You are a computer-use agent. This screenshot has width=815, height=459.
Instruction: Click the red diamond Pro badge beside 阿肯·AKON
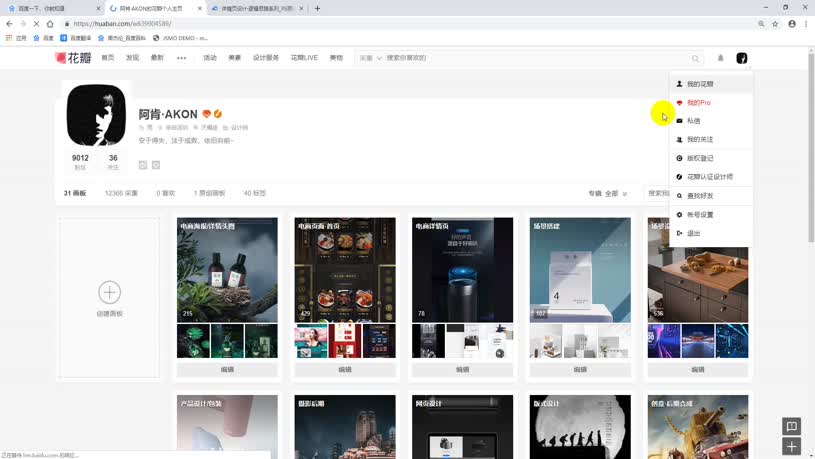206,114
